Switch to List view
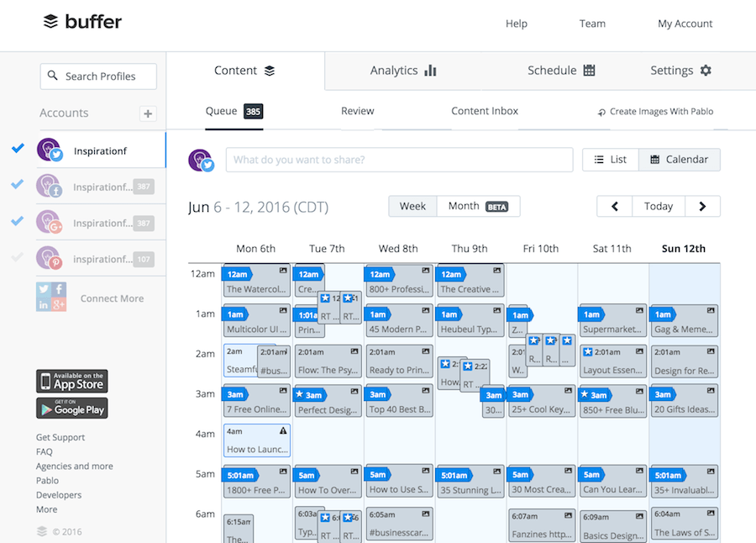 pos(611,160)
